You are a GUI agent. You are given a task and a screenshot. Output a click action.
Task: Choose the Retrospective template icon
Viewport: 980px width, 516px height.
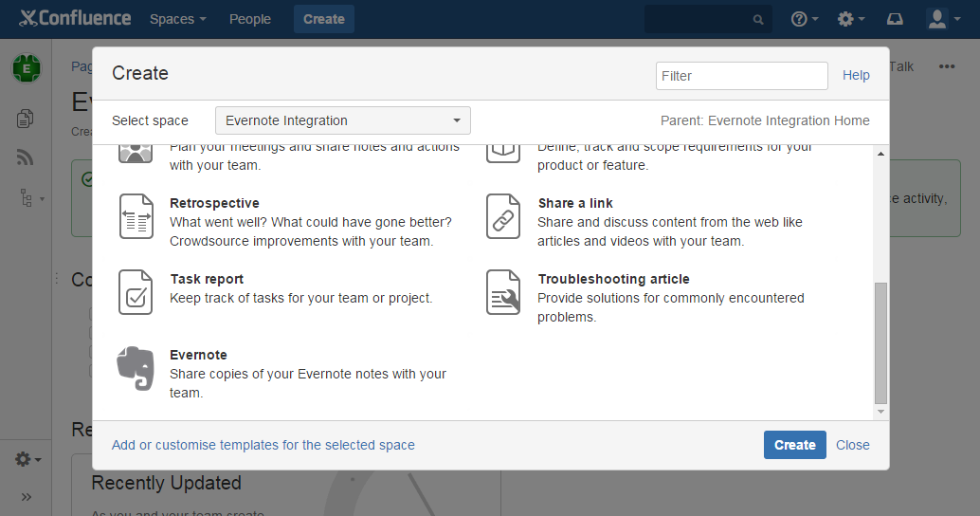[136, 216]
